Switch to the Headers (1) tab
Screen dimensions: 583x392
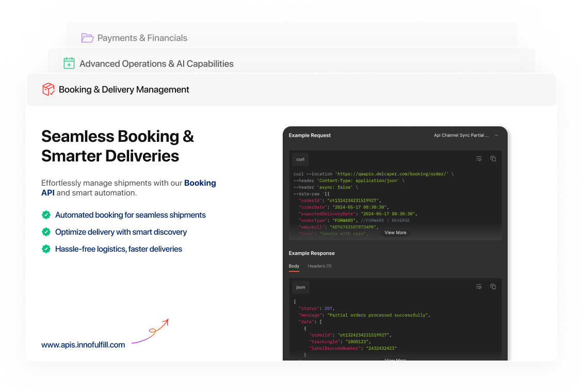pyautogui.click(x=319, y=266)
